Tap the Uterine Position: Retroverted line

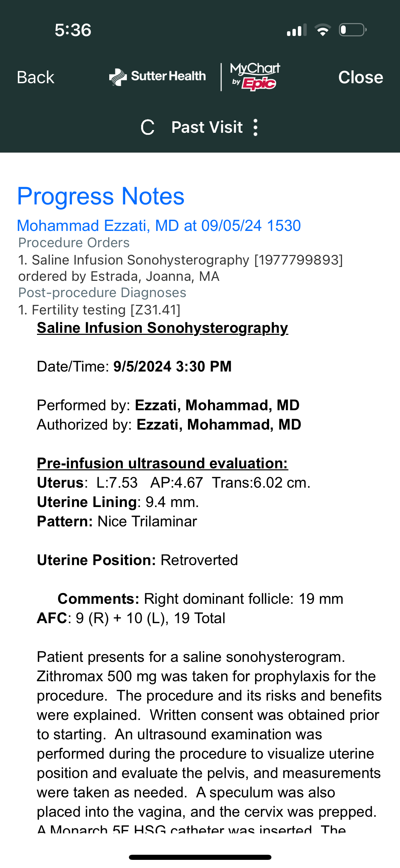pos(137,560)
